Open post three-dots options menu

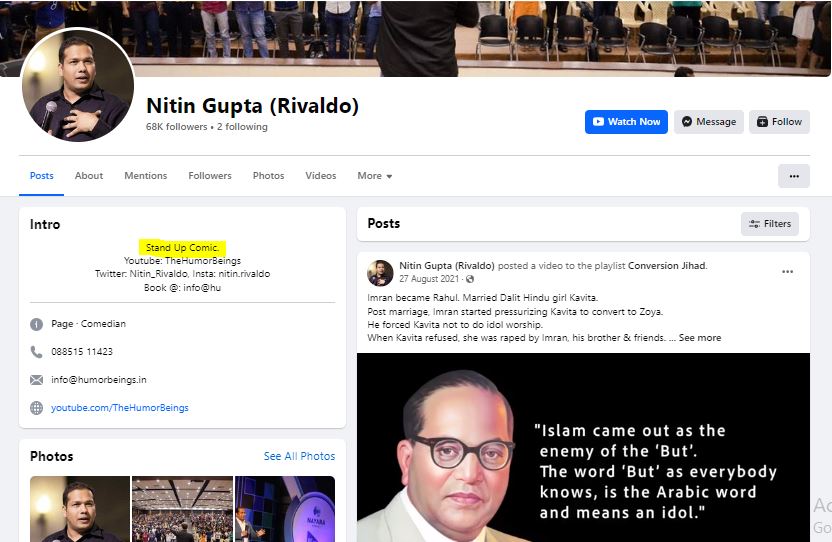coord(787,272)
